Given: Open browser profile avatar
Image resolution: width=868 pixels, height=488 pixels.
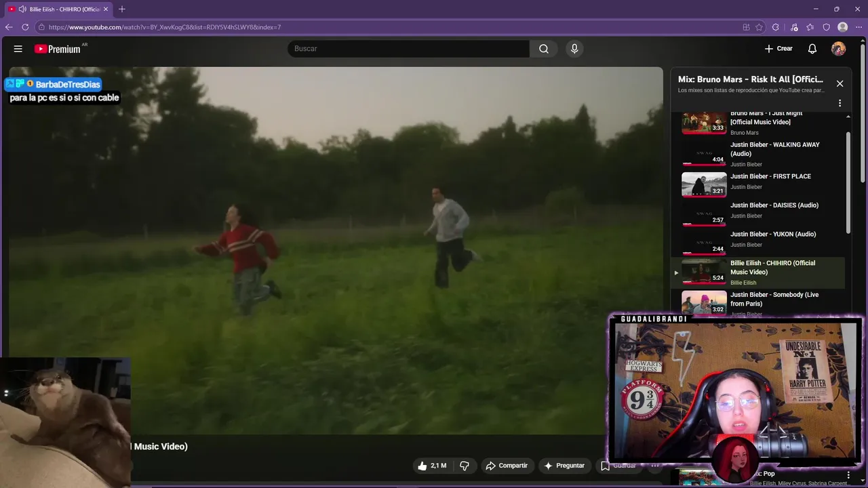Looking at the screenshot, I should pos(843,27).
